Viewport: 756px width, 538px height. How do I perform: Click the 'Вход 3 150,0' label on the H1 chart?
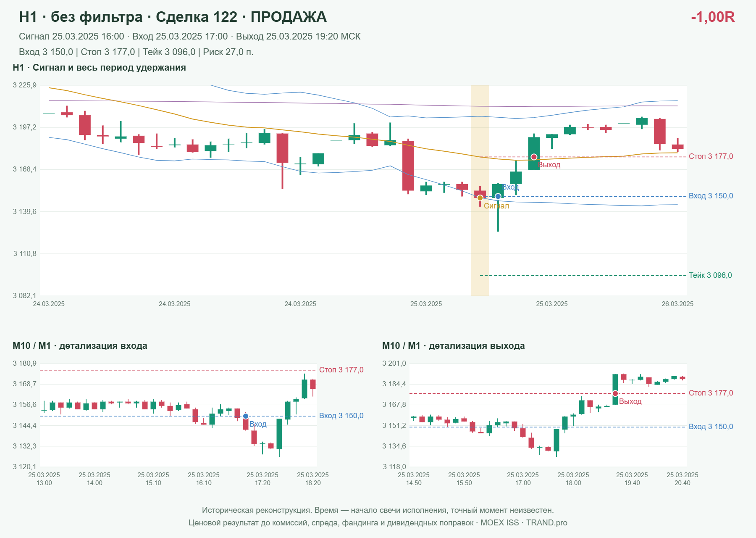[x=711, y=196]
